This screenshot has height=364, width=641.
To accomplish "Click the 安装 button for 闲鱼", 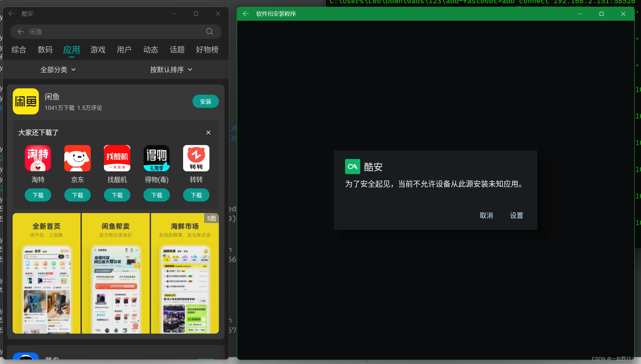I will (205, 101).
